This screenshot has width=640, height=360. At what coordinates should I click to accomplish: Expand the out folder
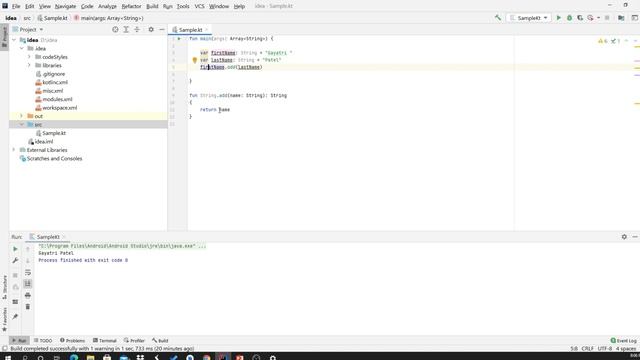[x=22, y=116]
